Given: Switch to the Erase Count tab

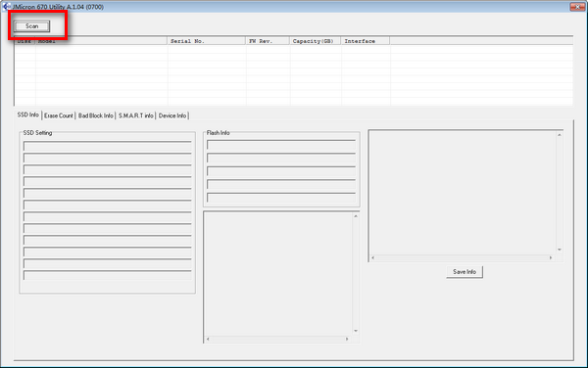Looking at the screenshot, I should click(x=59, y=115).
